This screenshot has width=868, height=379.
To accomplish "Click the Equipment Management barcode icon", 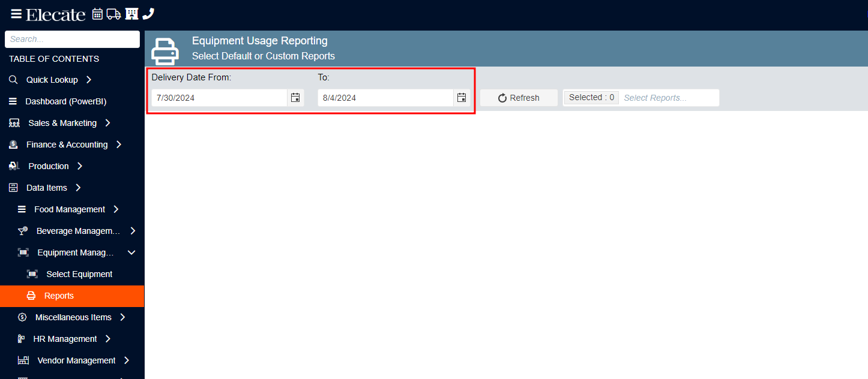I will click(x=23, y=252).
